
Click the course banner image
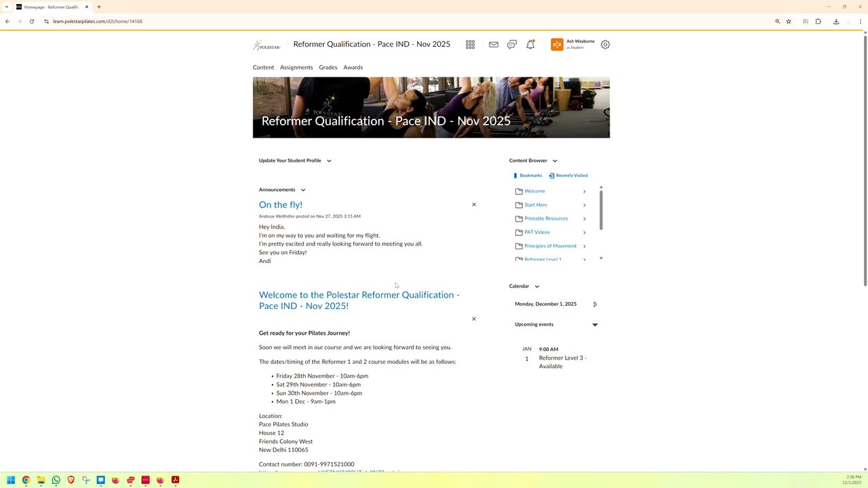click(x=431, y=107)
